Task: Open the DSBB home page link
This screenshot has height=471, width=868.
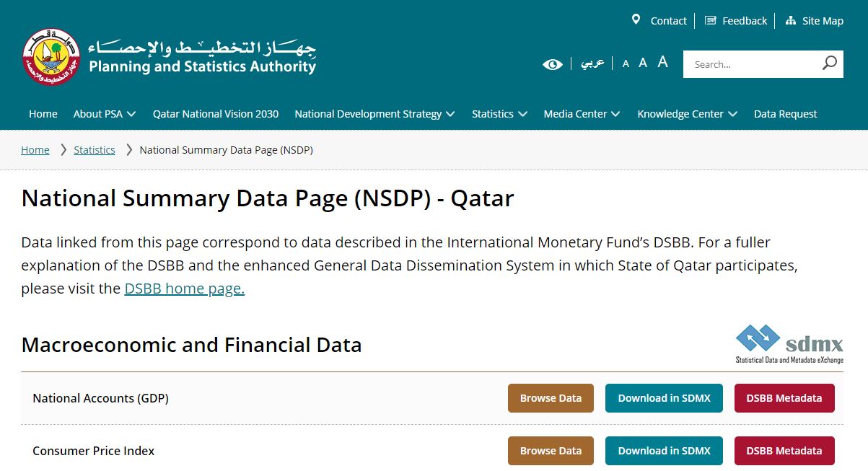Action: coord(183,288)
